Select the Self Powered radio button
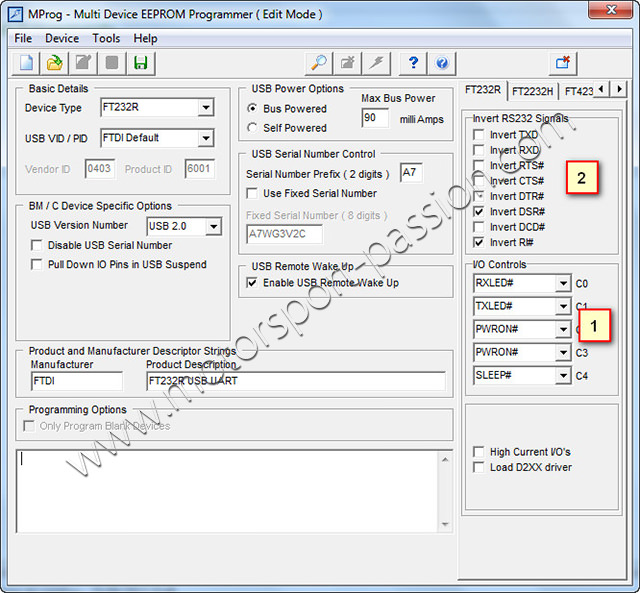 pos(252,128)
